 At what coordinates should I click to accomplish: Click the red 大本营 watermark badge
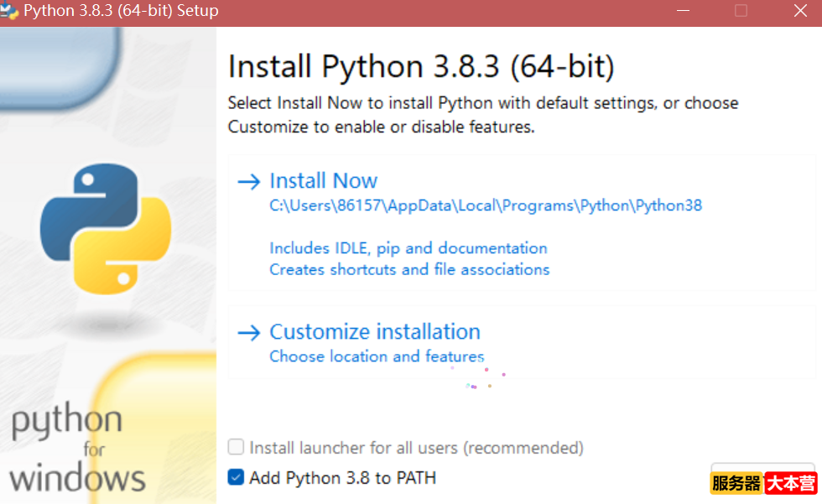tap(790, 483)
